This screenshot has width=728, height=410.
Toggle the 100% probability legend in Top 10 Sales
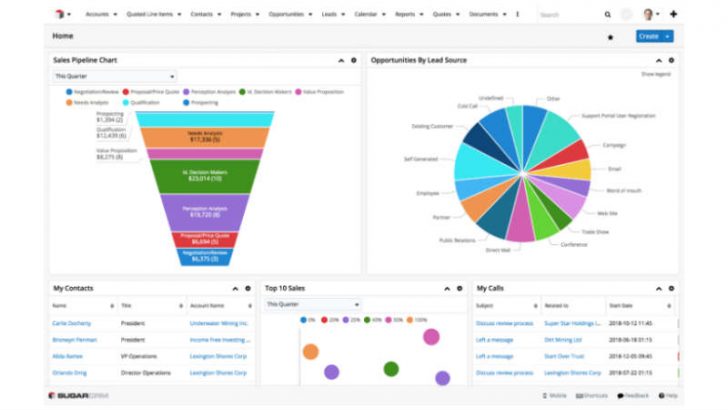pyautogui.click(x=417, y=320)
